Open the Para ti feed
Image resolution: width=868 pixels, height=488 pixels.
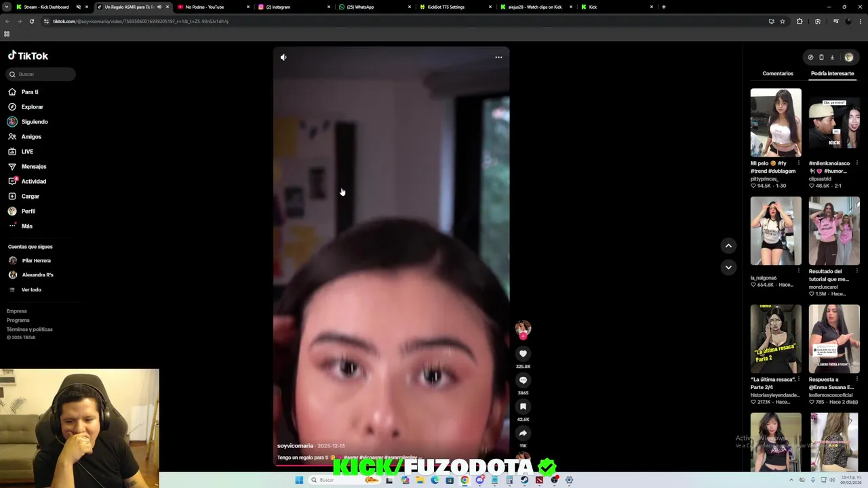coord(29,92)
